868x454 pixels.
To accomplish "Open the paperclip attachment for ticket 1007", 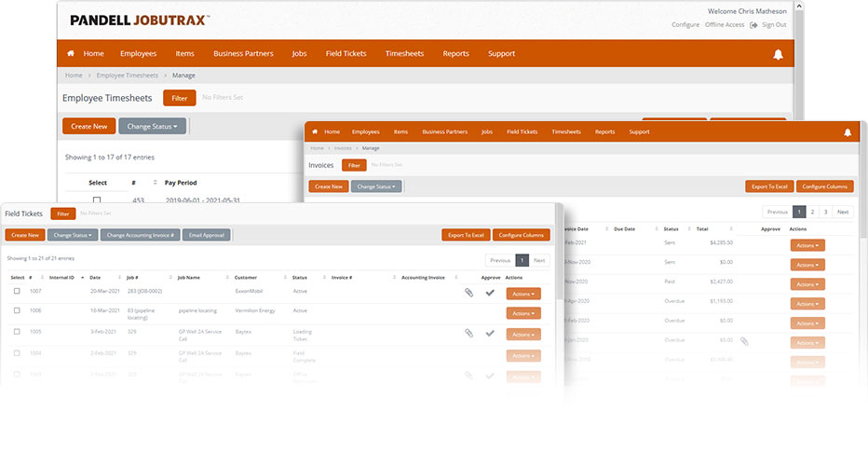I will [x=468, y=292].
